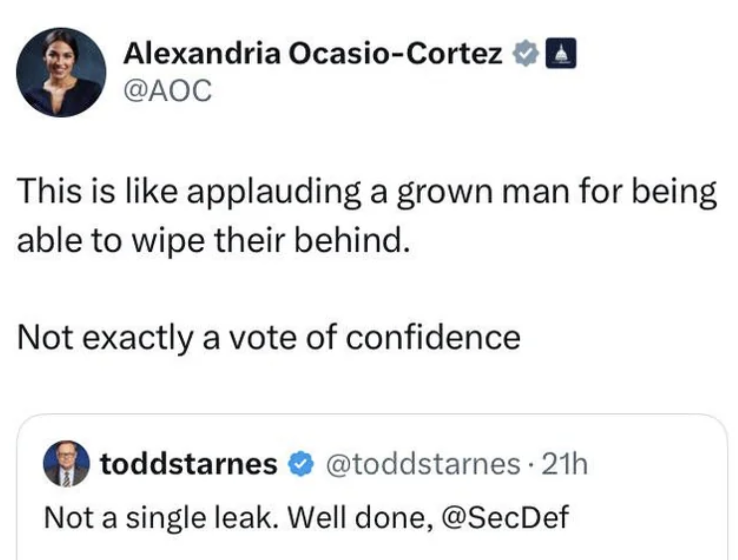
Task: Click the government Capitol affiliation badge
Action: (561, 54)
